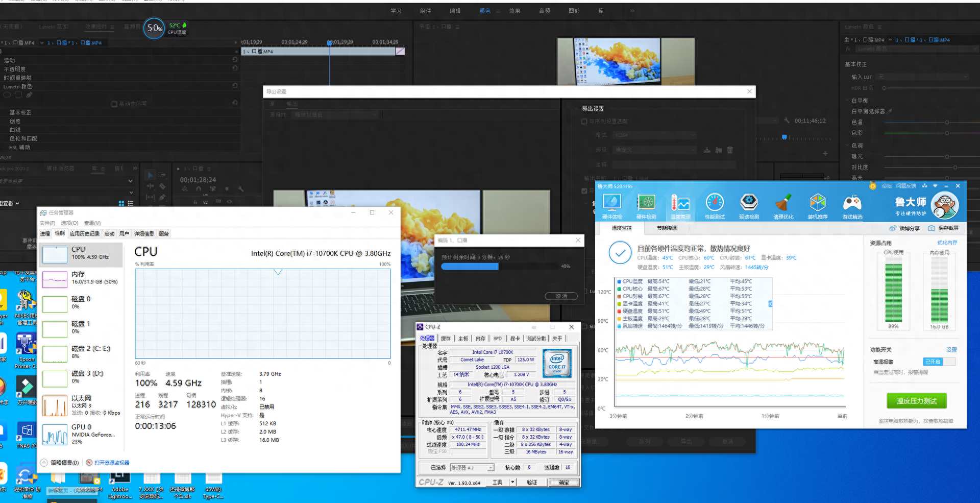
Task: Select CPU graph in Task Manager sidebar
Action: pyautogui.click(x=55, y=254)
